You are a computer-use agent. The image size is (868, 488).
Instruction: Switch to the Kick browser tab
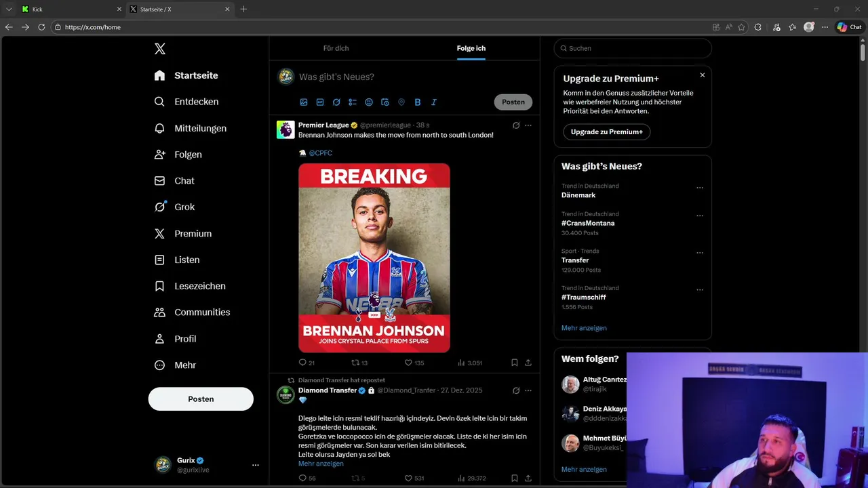tap(71, 9)
